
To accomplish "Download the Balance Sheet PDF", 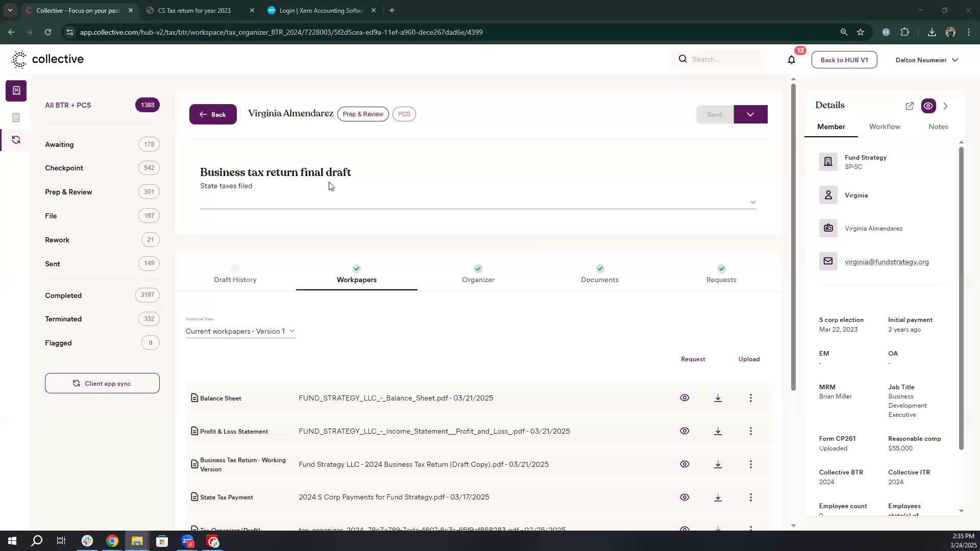I will (718, 398).
